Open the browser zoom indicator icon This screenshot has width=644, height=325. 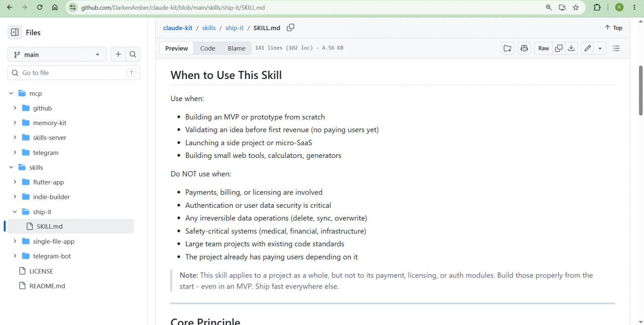549,7
